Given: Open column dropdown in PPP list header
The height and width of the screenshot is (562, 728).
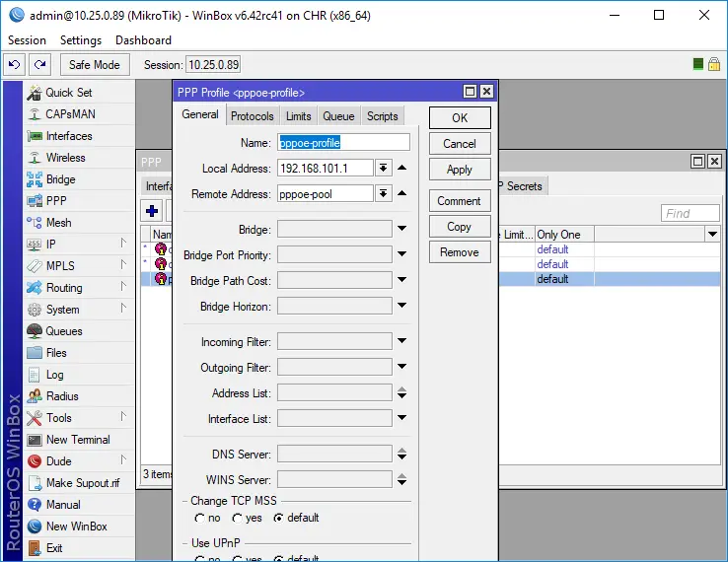Looking at the screenshot, I should (x=712, y=235).
